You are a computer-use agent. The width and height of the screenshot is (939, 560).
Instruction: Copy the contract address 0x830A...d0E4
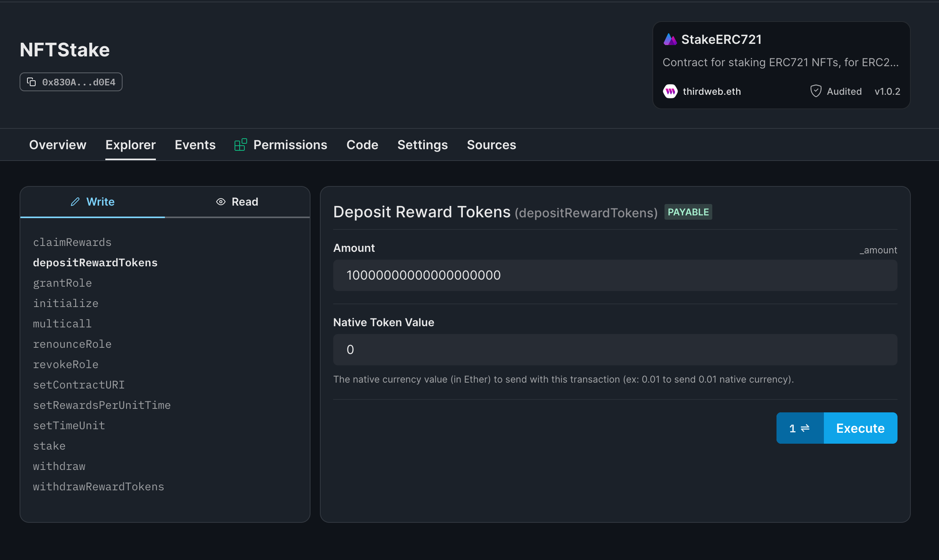coord(71,82)
